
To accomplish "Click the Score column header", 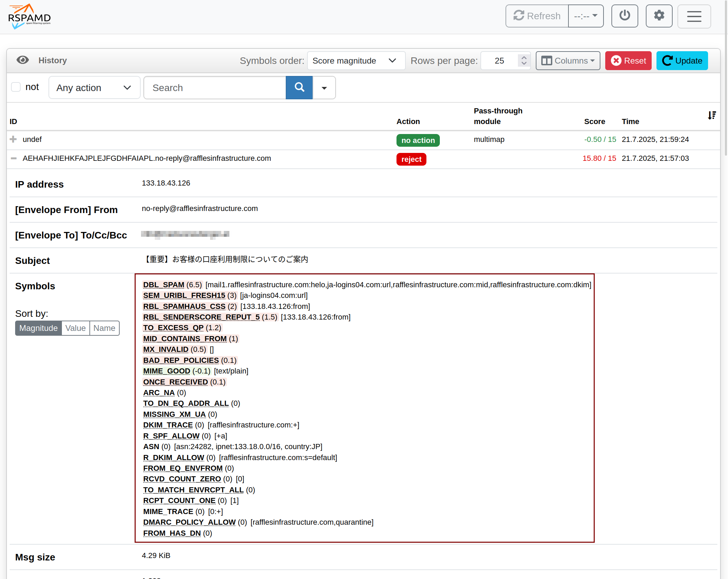I will click(595, 121).
